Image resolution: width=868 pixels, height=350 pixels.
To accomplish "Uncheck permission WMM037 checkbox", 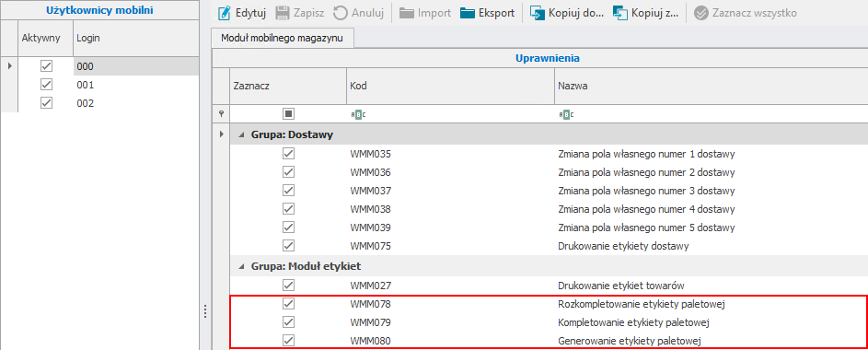I will coord(288,190).
